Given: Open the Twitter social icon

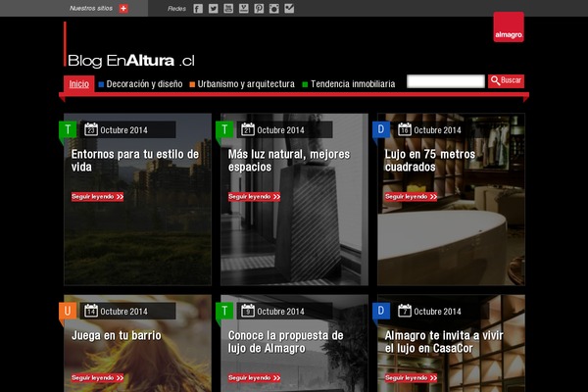Looking at the screenshot, I should pos(213,9).
